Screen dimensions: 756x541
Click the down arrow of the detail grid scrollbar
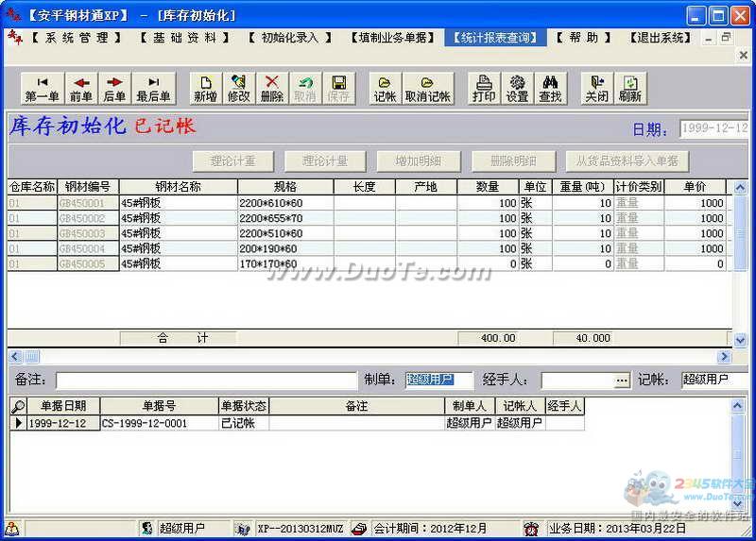click(741, 340)
